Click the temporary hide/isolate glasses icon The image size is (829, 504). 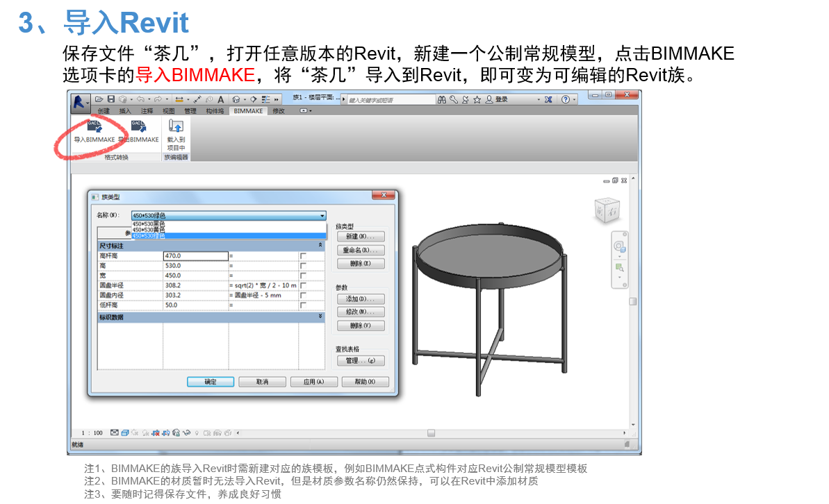click(187, 432)
